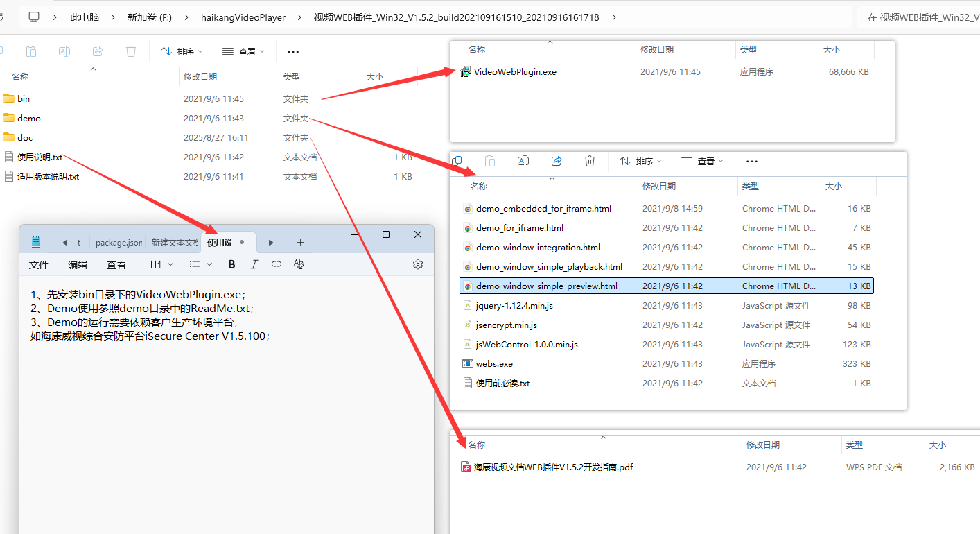The image size is (980, 534).
Task: Open the 编辑 menu in Notepad
Action: [78, 265]
